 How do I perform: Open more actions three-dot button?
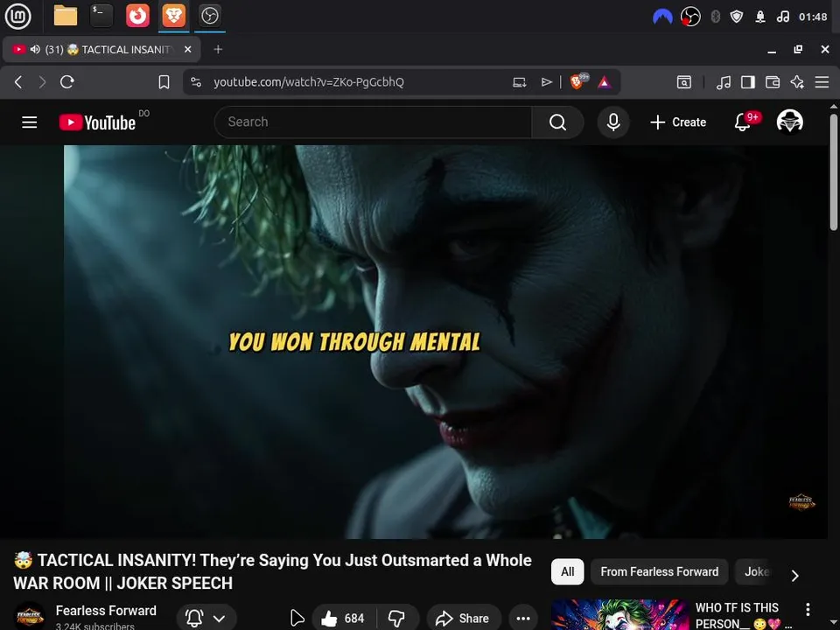click(x=523, y=619)
